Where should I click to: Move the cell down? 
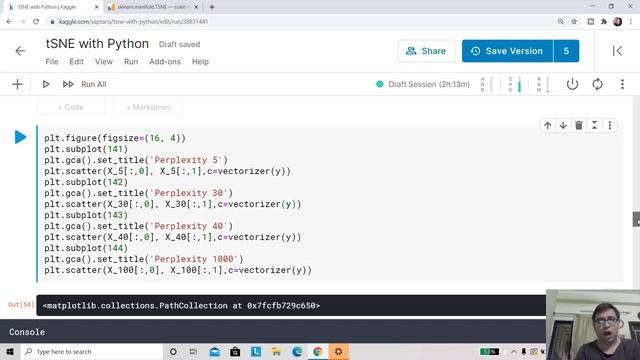point(563,125)
